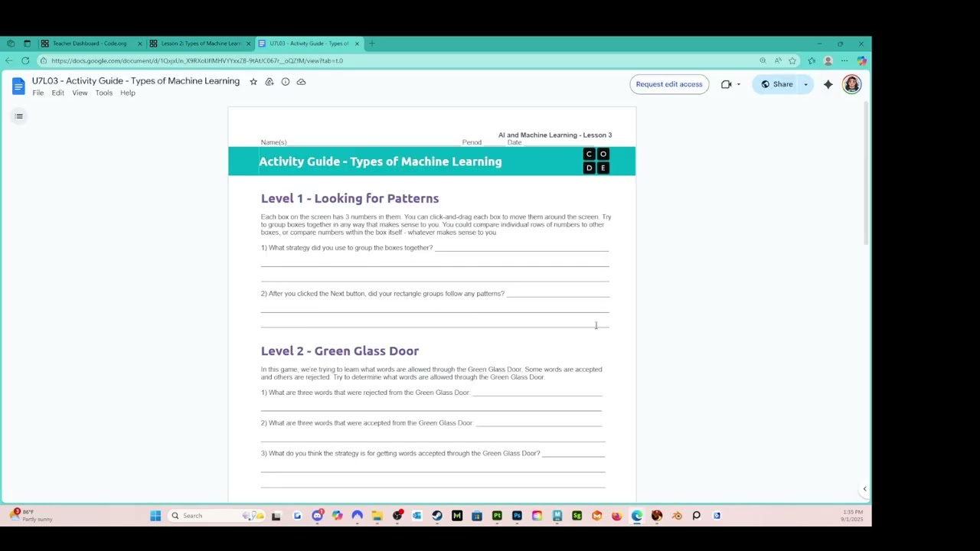Screen dimensions: 980x551
Task: Open the Discord taskbar icon
Action: 317,516
